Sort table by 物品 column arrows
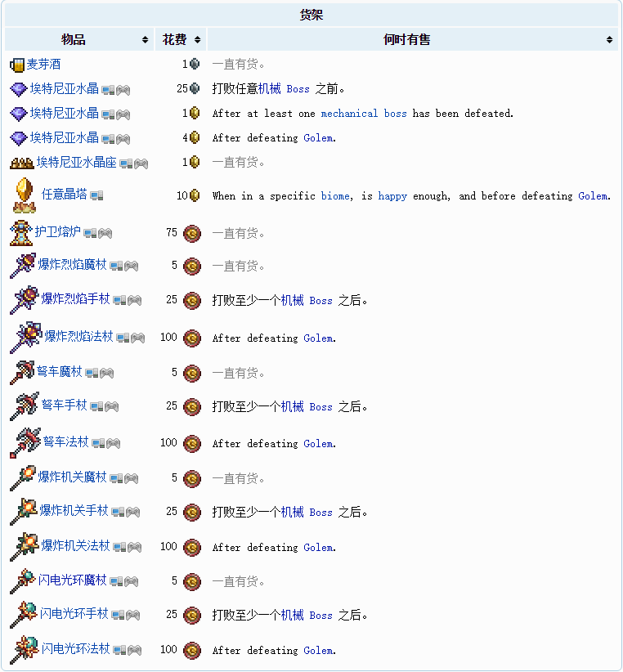Screen dimensions: 623x672 coord(146,40)
